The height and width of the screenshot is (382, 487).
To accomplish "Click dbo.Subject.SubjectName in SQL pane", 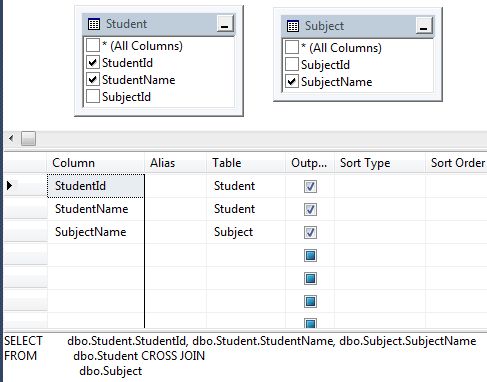I will pyautogui.click(x=408, y=341).
